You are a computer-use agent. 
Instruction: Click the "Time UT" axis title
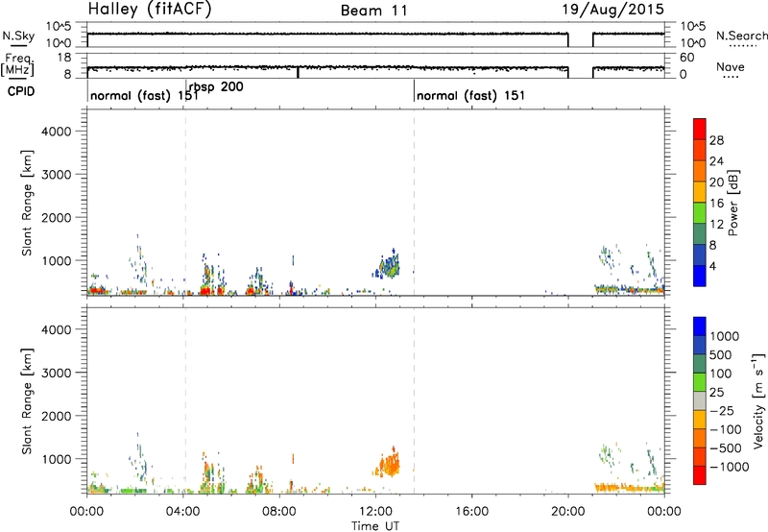375,526
